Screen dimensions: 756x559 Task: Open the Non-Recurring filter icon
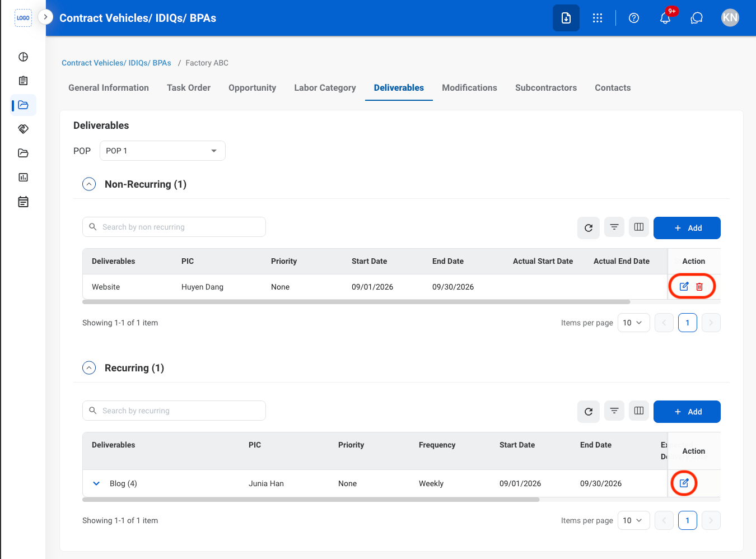pyautogui.click(x=614, y=227)
